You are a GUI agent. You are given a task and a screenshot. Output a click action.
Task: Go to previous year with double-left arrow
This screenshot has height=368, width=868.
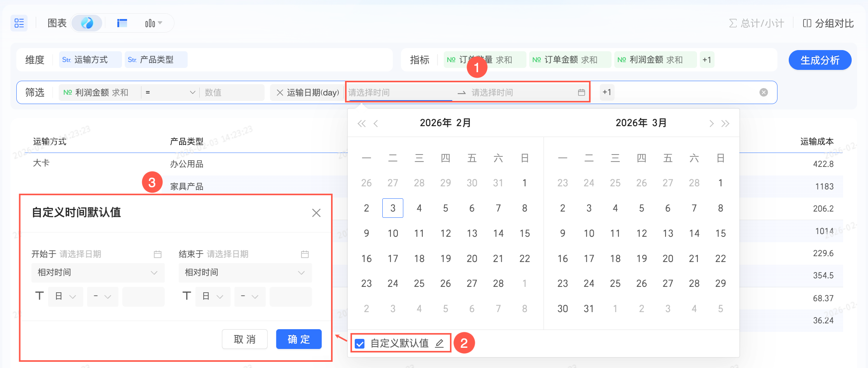point(361,123)
